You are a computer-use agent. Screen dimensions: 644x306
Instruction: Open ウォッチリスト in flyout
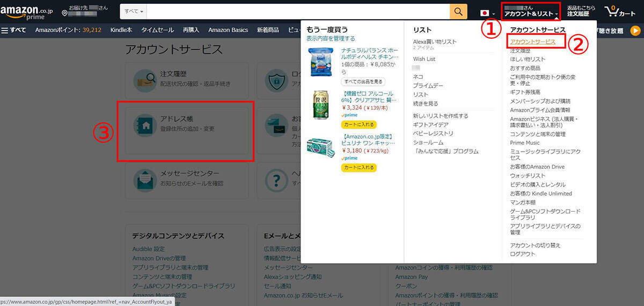tap(528, 176)
